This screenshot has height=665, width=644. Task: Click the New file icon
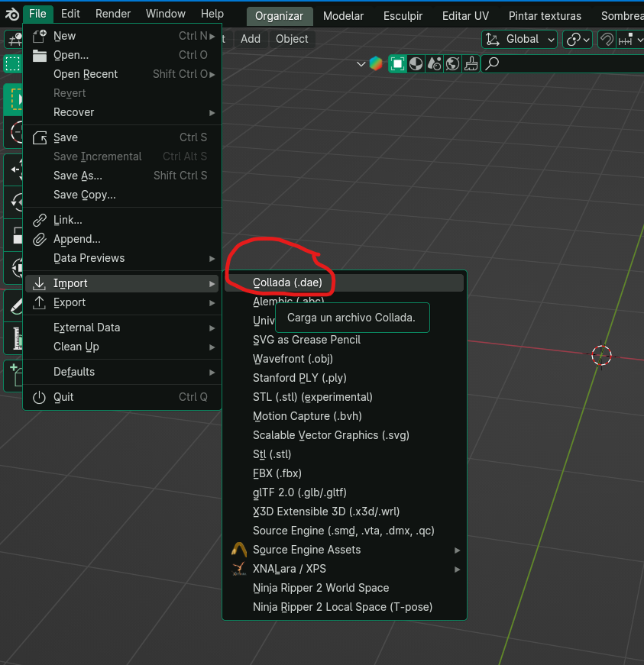[40, 36]
